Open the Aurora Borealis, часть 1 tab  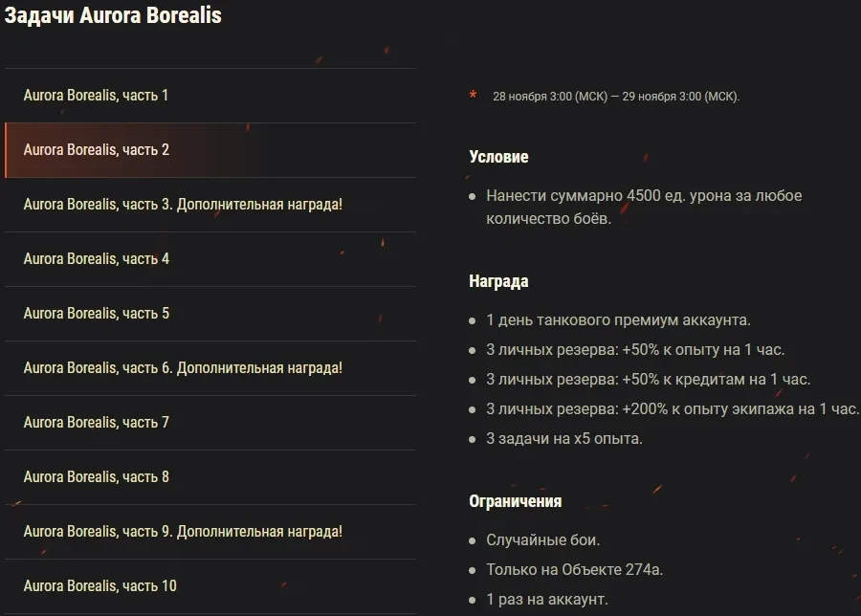pos(96,96)
